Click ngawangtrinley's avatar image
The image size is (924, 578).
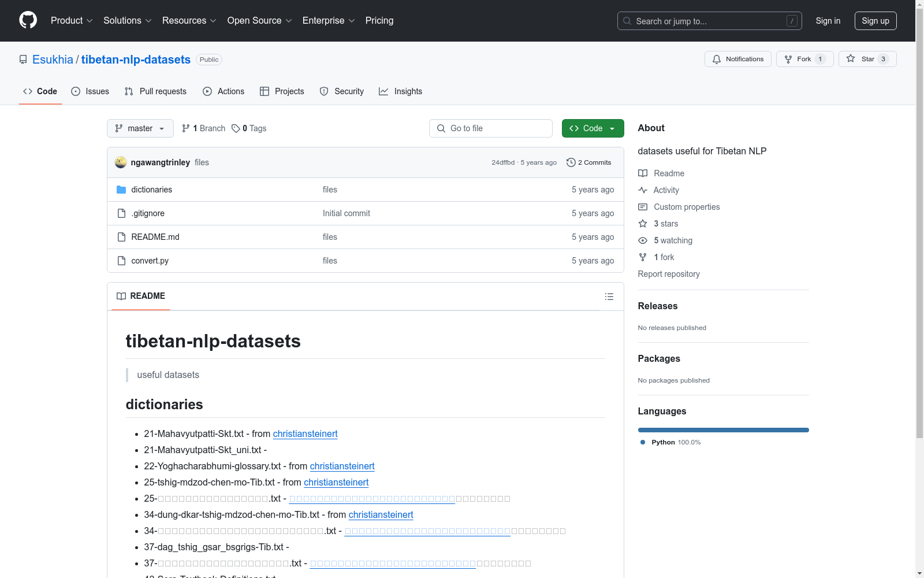point(121,162)
